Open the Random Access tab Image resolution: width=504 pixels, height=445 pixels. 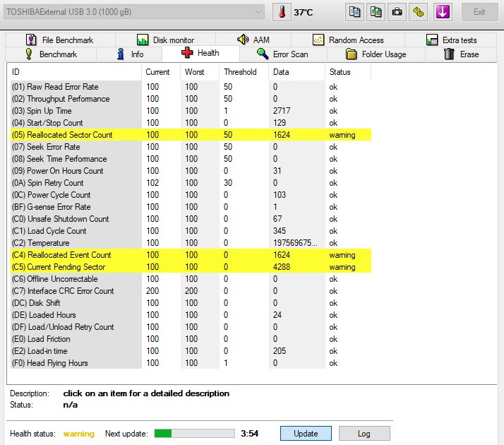coord(348,40)
